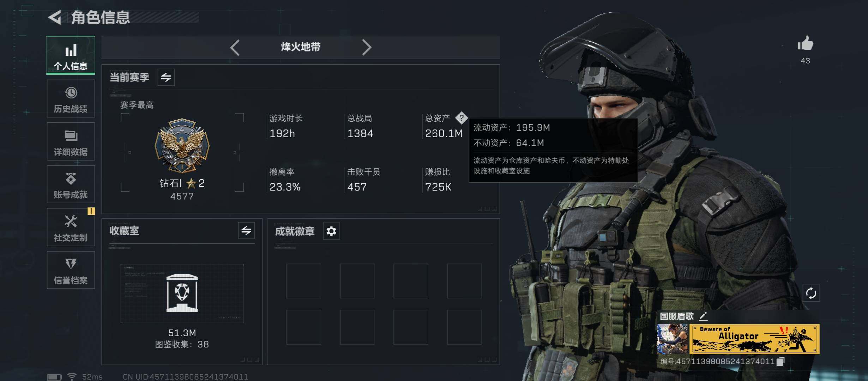Rotate character with refresh arrows icon
The width and height of the screenshot is (868, 381).
[x=811, y=293]
